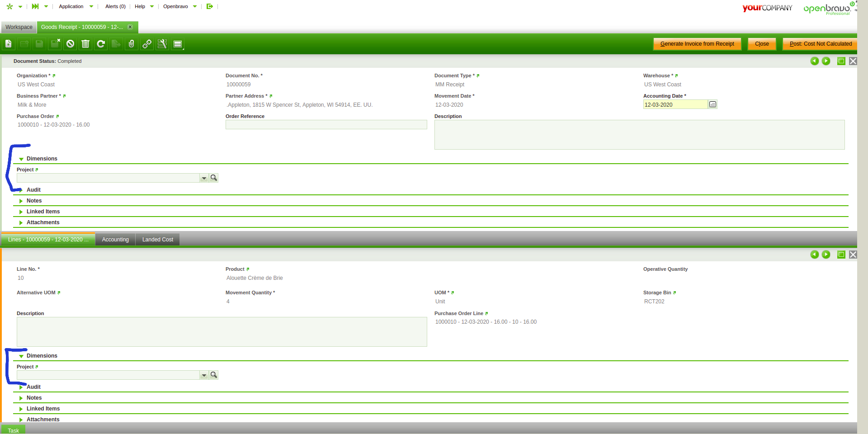868x434 pixels.
Task: Click Post: Cost Not Calculated button
Action: click(821, 44)
